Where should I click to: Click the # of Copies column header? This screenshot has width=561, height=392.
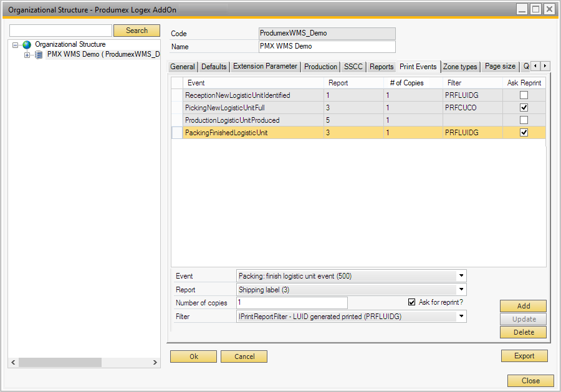click(x=413, y=83)
